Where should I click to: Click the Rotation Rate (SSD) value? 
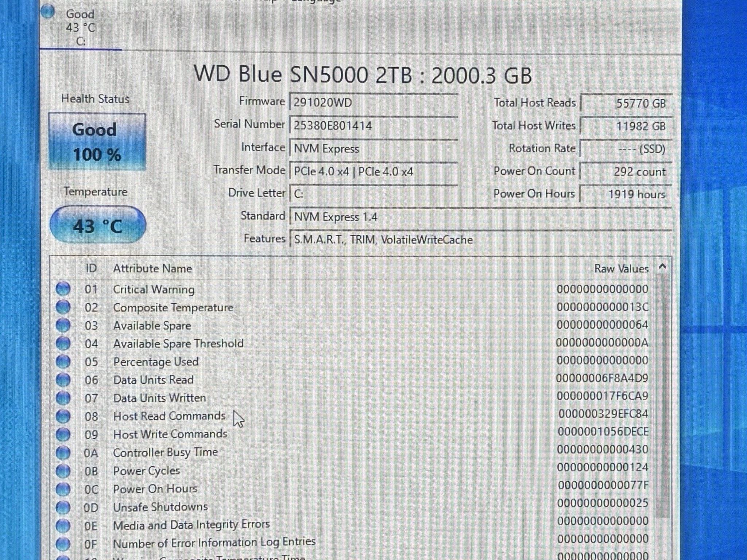tap(626, 149)
